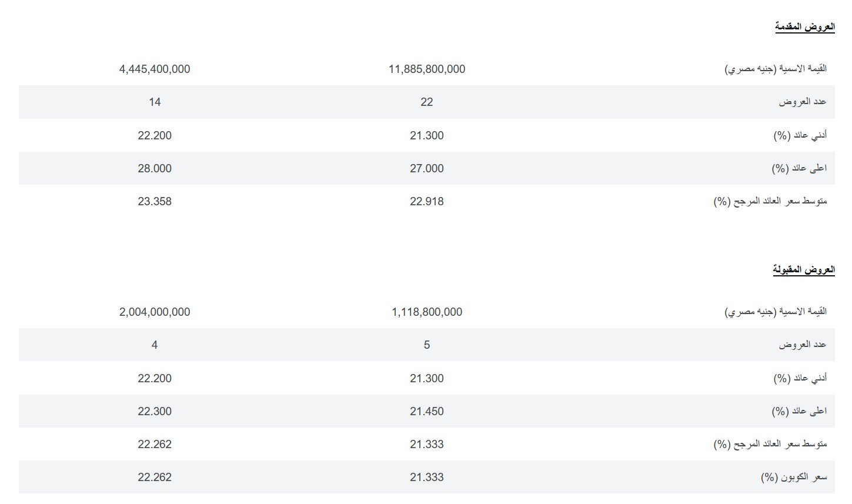Click accepted offers count 5

[x=426, y=345]
